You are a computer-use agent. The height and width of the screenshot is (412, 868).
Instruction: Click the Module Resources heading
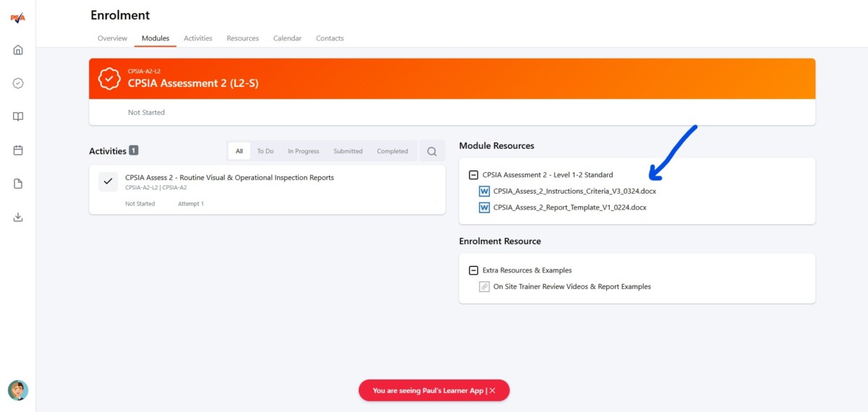(496, 146)
